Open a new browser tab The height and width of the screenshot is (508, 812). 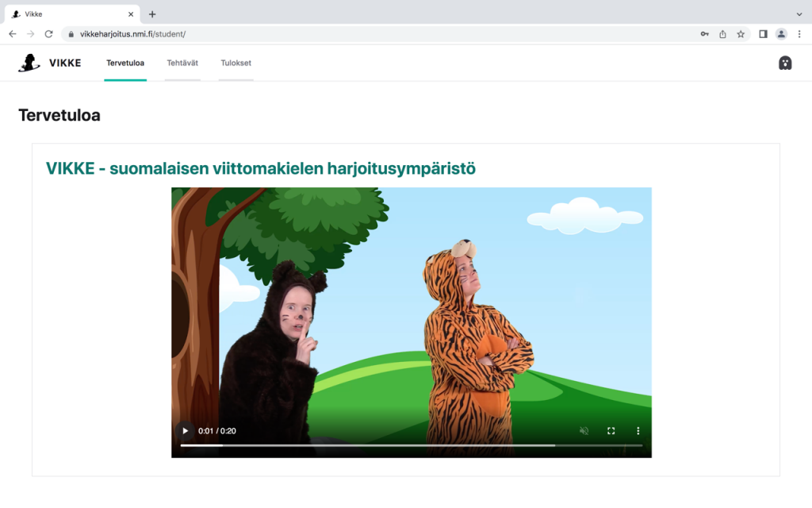[152, 14]
